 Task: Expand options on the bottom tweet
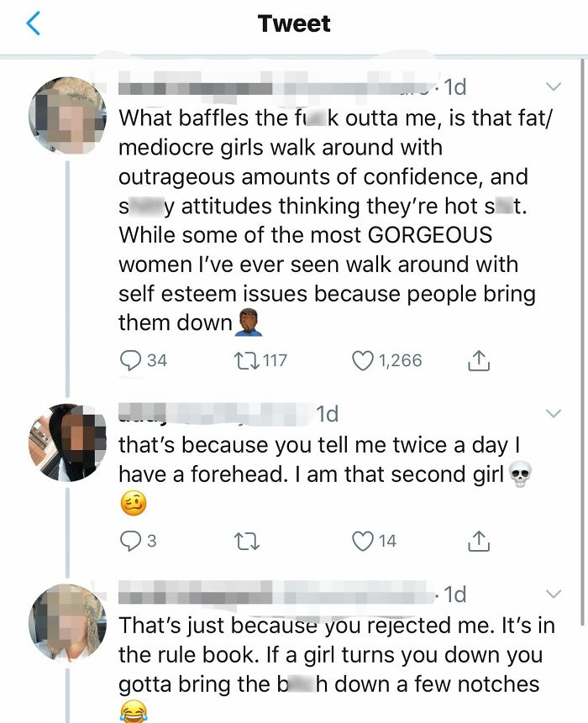click(x=553, y=592)
